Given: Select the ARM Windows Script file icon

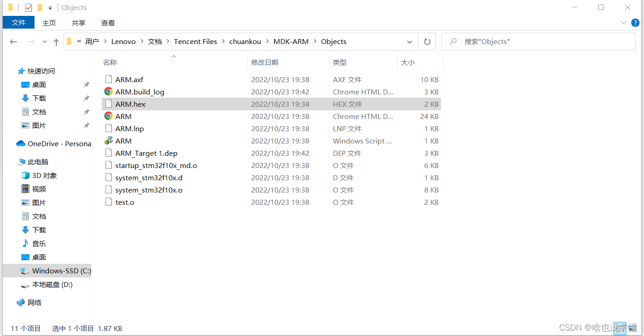Looking at the screenshot, I should [x=109, y=141].
